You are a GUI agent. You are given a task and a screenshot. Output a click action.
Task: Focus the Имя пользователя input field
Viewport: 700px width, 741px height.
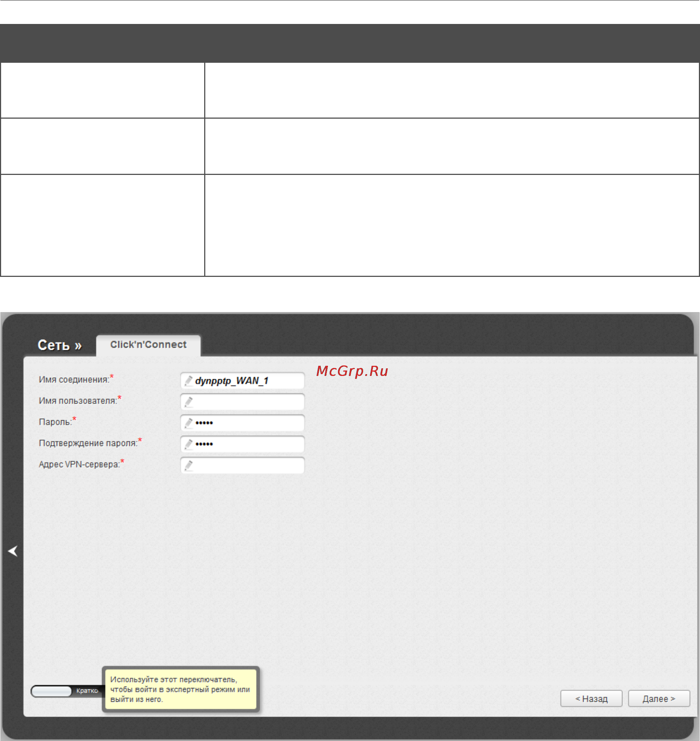coord(243,402)
